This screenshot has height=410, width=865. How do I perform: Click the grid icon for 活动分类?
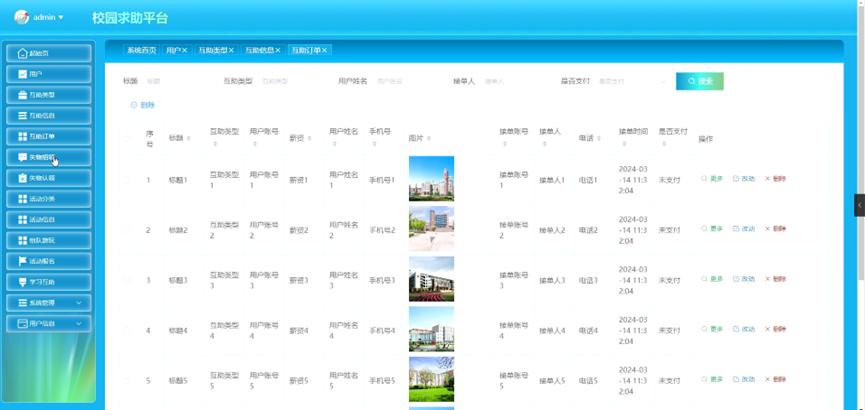[22, 199]
